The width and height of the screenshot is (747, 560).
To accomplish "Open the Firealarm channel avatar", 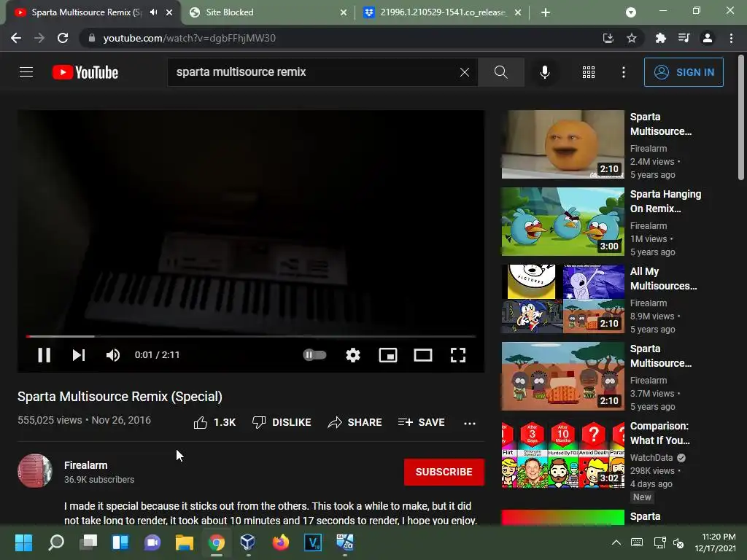I will point(35,471).
